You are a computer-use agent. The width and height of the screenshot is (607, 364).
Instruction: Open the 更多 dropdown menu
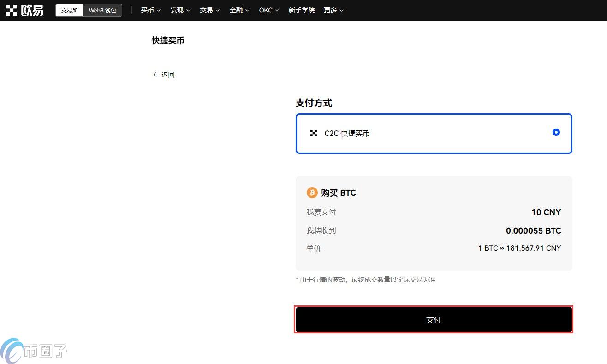333,10
